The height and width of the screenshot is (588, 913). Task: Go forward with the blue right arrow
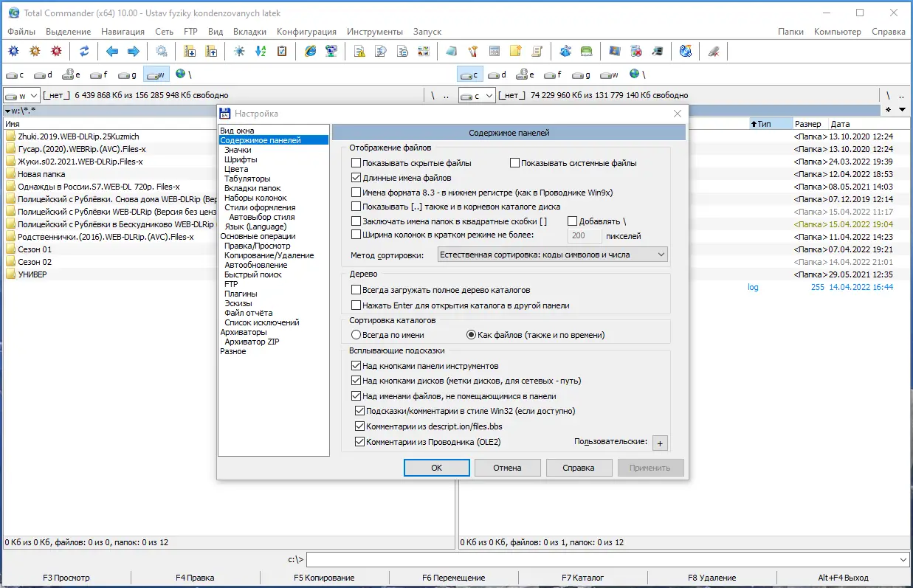pyautogui.click(x=134, y=51)
